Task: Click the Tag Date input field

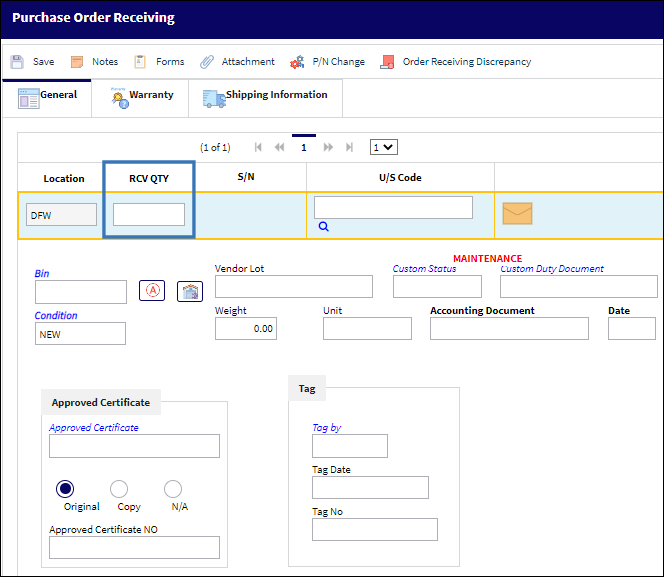Action: (370, 487)
